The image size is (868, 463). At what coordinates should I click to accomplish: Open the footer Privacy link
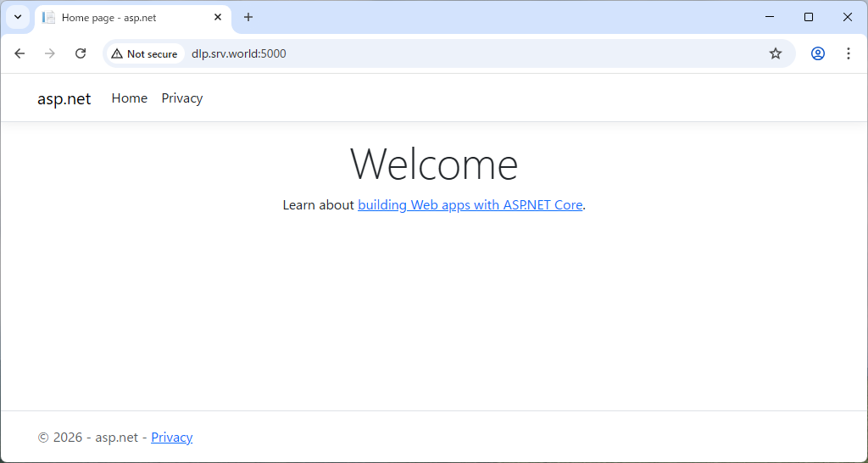coord(171,437)
